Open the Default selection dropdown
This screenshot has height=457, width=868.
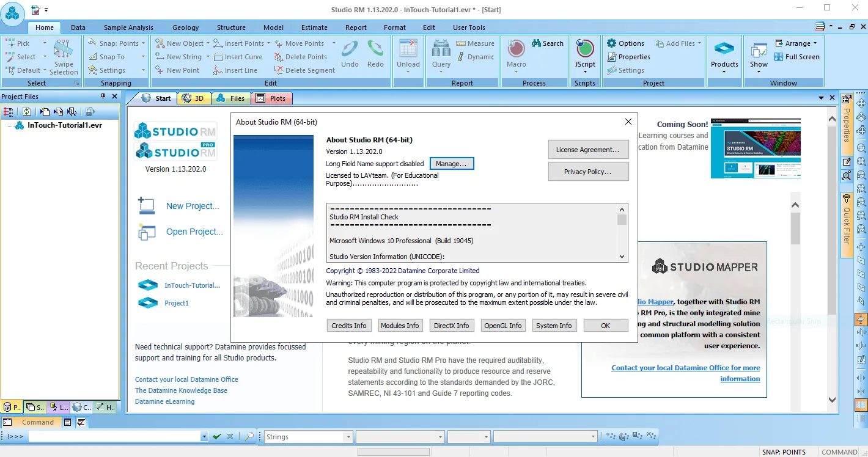(26, 70)
